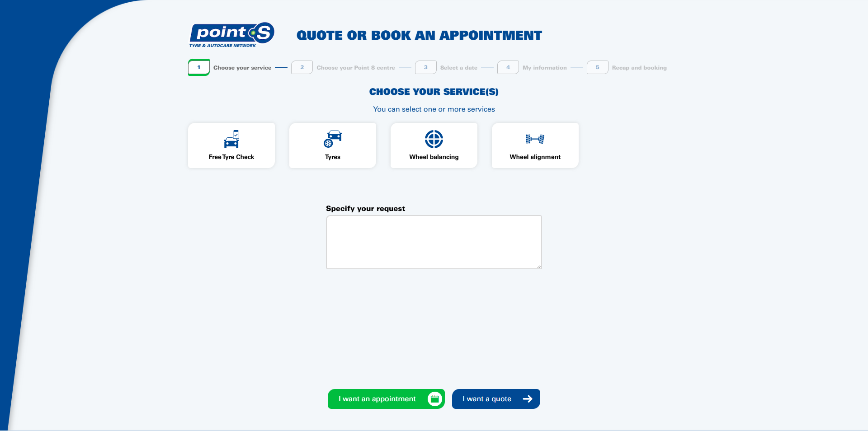Pick the Wheel alignment axle icon
This screenshot has width=868, height=431.
[535, 139]
